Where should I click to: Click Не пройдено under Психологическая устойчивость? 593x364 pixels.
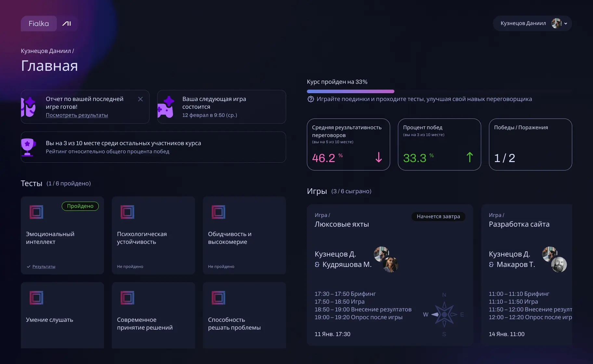pyautogui.click(x=130, y=267)
